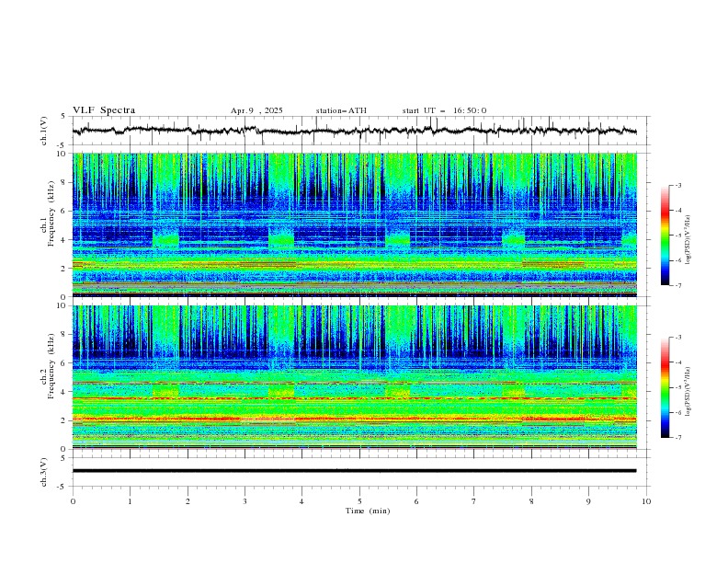
Task: Click the "2" tick label on time axis
Action: (x=188, y=501)
